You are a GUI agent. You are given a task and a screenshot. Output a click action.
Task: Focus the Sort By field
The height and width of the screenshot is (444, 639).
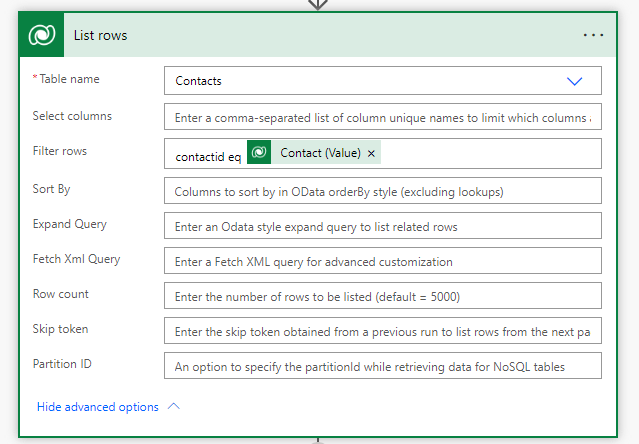click(x=382, y=190)
